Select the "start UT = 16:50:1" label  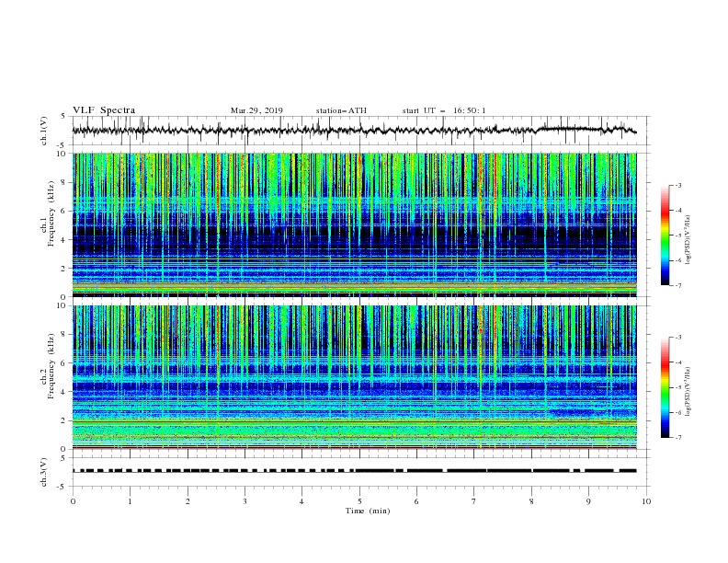pyautogui.click(x=443, y=110)
